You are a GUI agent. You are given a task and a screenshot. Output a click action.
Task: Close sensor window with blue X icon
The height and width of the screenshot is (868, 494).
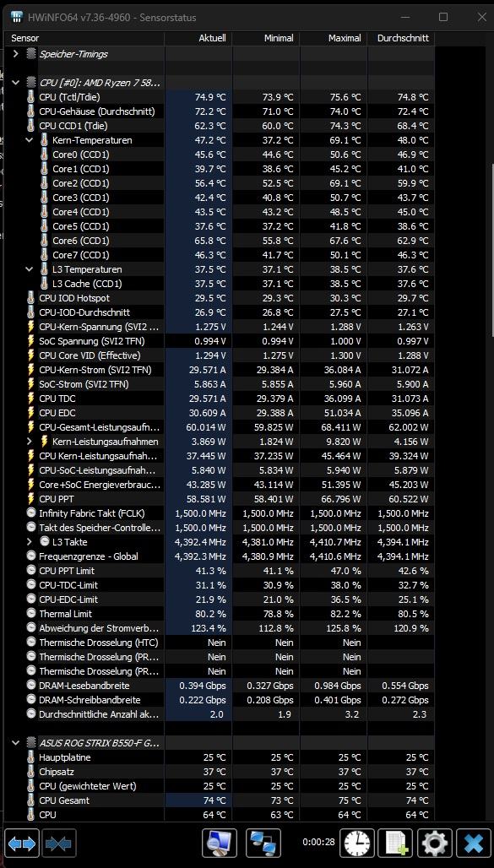[x=474, y=843]
